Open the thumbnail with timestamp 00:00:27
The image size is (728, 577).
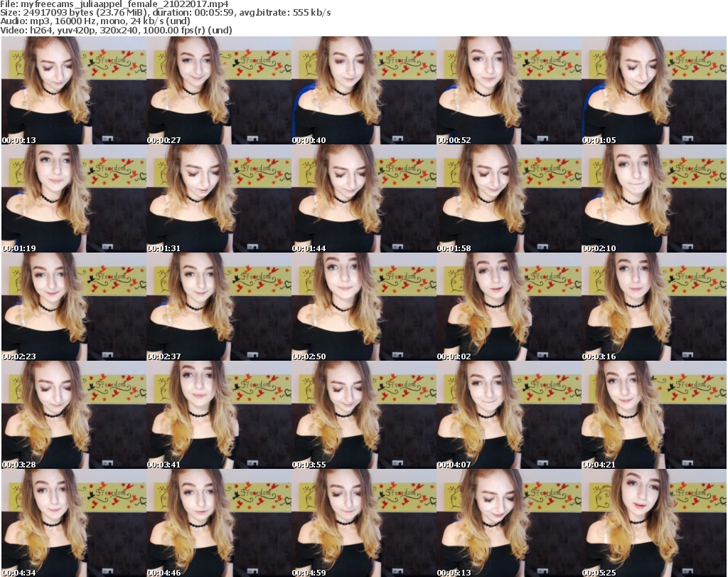[x=219, y=90]
